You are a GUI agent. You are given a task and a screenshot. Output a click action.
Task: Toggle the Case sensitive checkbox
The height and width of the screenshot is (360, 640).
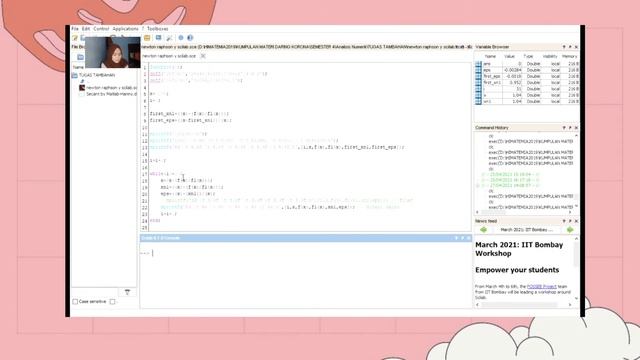[x=75, y=302]
